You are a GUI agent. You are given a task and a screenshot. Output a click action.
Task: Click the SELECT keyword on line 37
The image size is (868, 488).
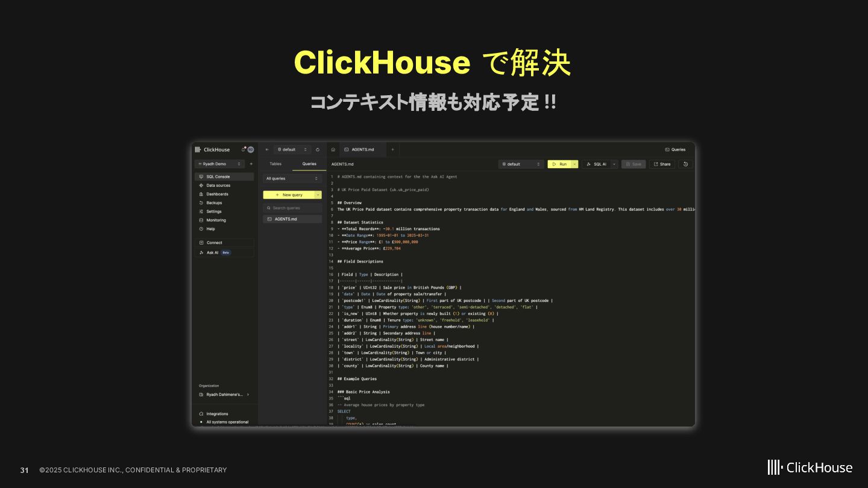(x=344, y=411)
